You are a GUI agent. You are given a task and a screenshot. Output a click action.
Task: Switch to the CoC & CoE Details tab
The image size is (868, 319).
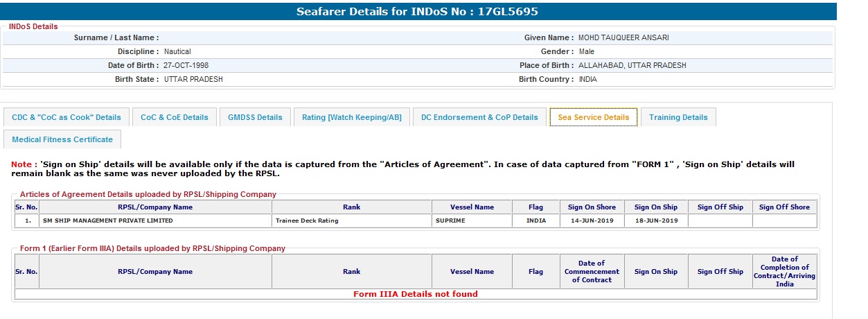point(175,117)
